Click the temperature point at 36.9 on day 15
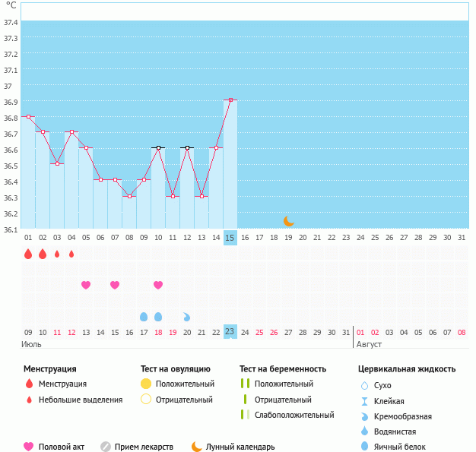This screenshot has width=476, height=452. coord(230,100)
